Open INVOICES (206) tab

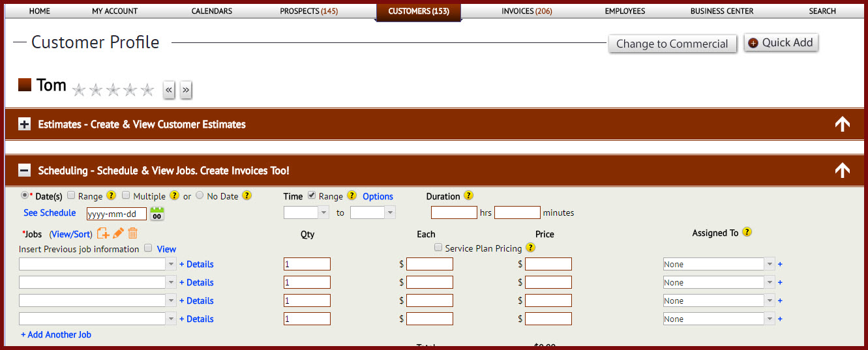click(x=527, y=11)
